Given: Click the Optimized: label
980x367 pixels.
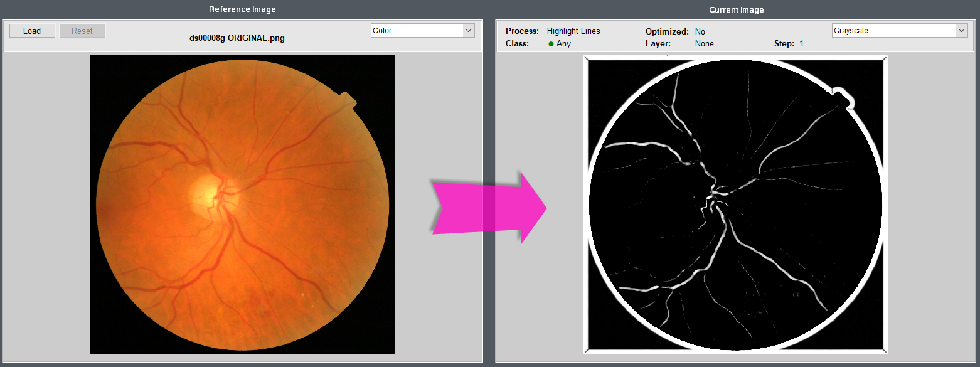Looking at the screenshot, I should (x=667, y=31).
